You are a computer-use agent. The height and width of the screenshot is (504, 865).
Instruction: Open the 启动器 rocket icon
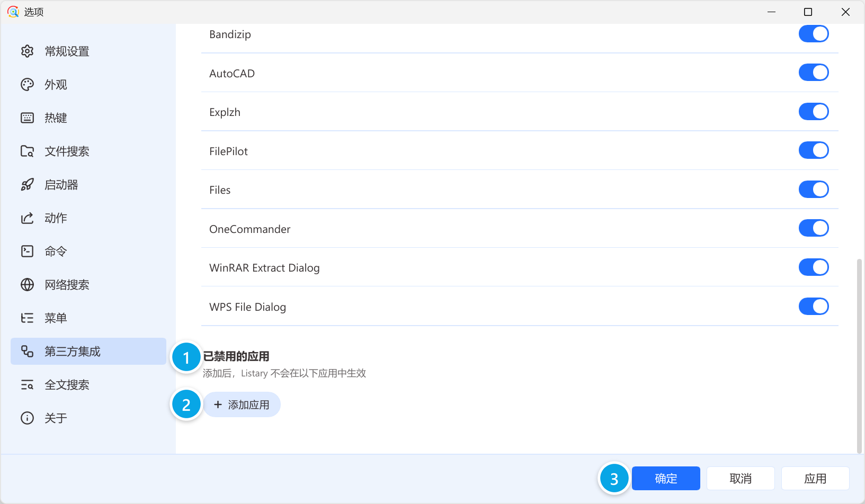pos(27,185)
